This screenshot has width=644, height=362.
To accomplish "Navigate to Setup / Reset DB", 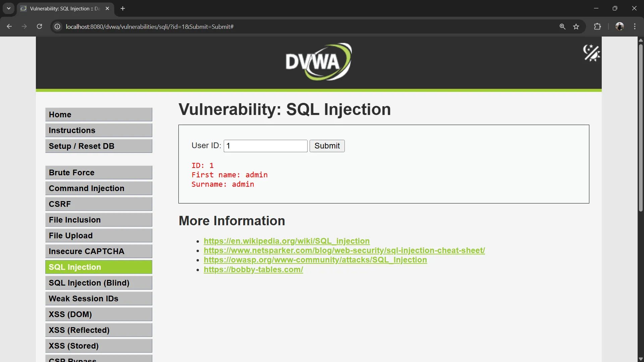I will (99, 146).
